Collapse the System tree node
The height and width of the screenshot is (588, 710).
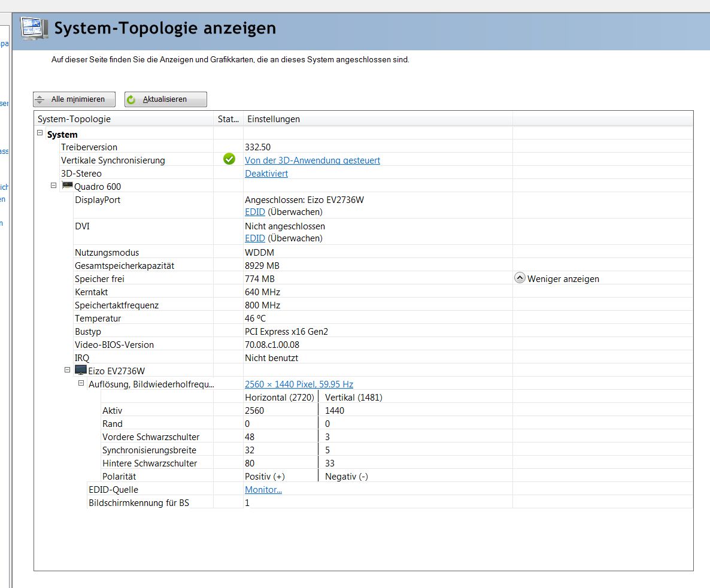coord(40,134)
